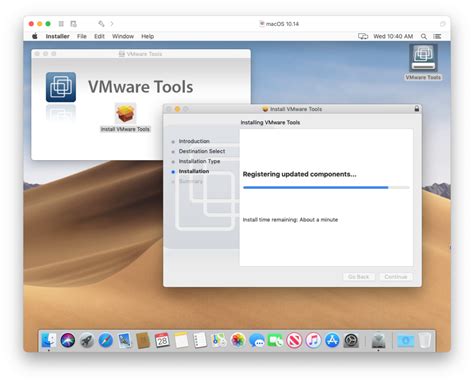Image resolution: width=474 pixels, height=383 pixels.
Task: Click 'Install time remaining: About a minute'
Action: (290, 220)
